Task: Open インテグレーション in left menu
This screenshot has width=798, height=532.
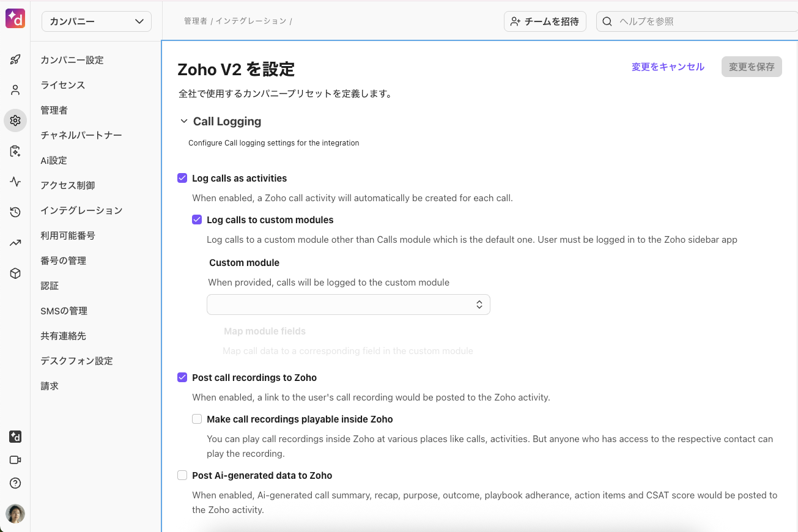Action: tap(81, 210)
